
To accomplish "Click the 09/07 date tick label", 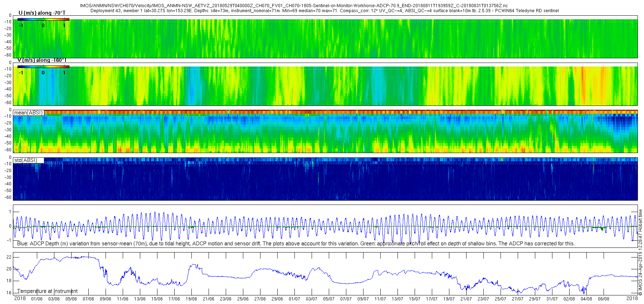I will click(363, 299).
